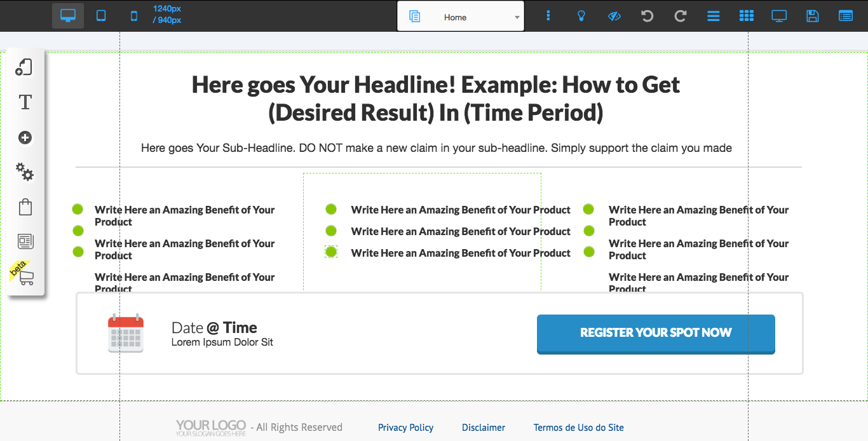Click the plus circle add element icon
868x441 pixels.
pyautogui.click(x=25, y=138)
